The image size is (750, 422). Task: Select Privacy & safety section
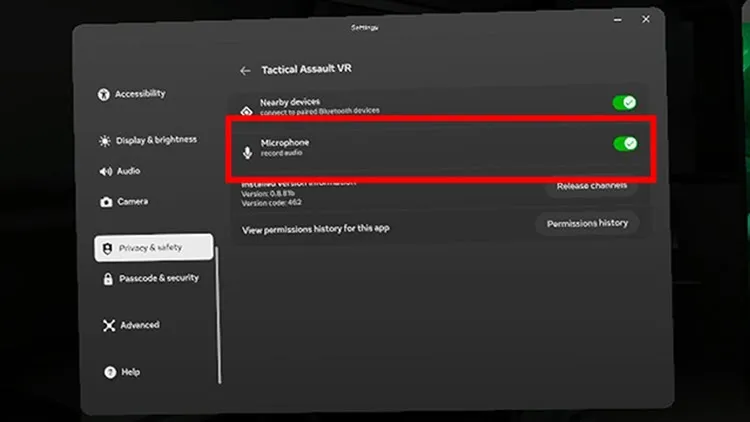154,247
